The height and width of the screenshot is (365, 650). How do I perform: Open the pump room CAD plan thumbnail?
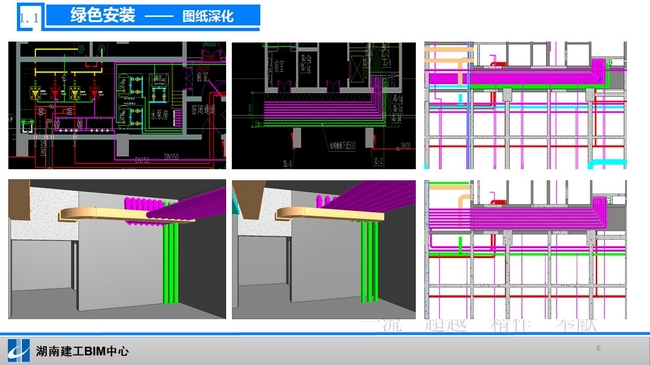coord(117,105)
